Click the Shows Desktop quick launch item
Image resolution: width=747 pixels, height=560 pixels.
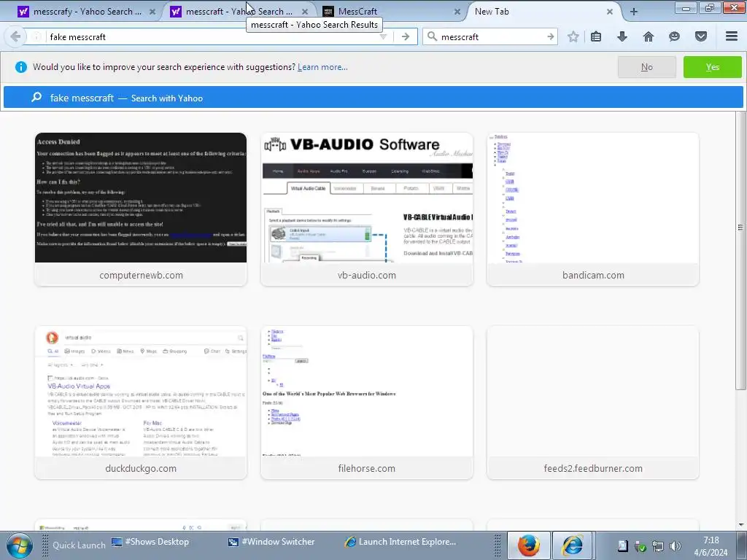[x=150, y=542]
